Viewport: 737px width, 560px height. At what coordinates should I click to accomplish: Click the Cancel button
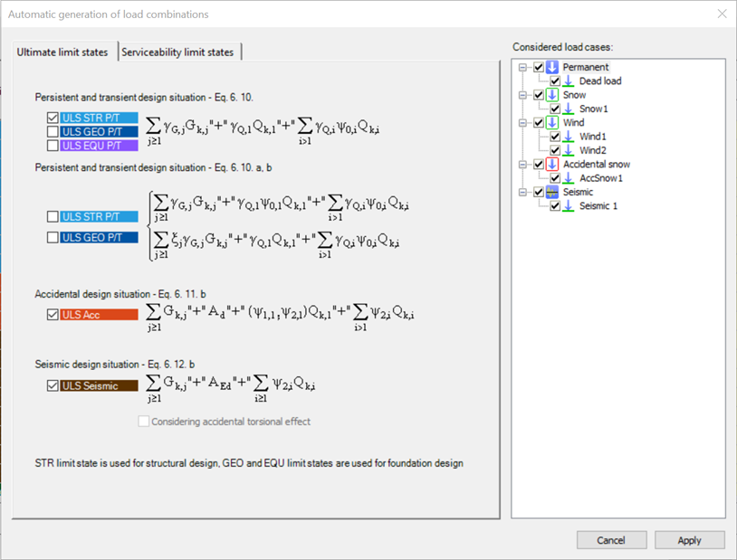click(611, 540)
